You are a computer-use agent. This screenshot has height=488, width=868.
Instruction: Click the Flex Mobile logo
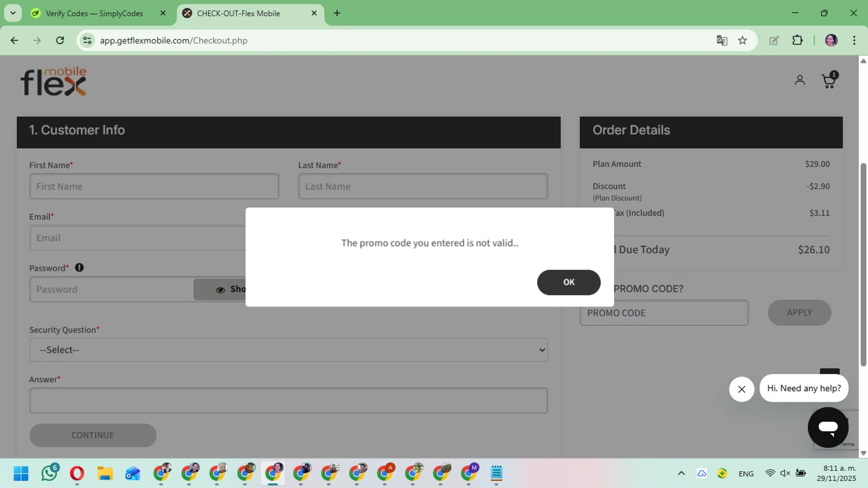tap(53, 81)
